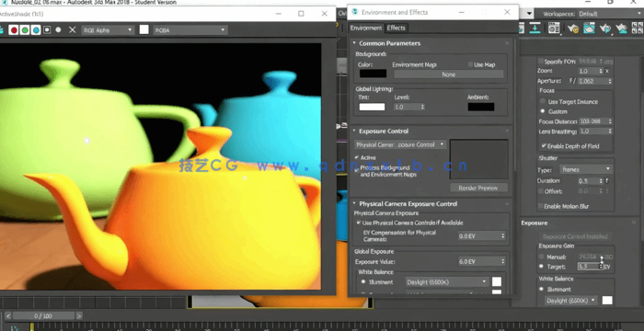Collapse the Exposure rollout in camera panel

[x=534, y=223]
